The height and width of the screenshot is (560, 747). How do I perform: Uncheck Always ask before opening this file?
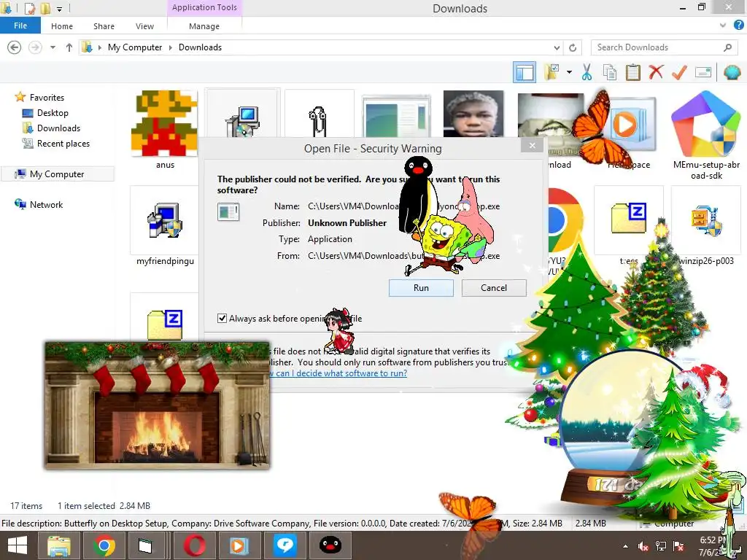pyautogui.click(x=222, y=318)
